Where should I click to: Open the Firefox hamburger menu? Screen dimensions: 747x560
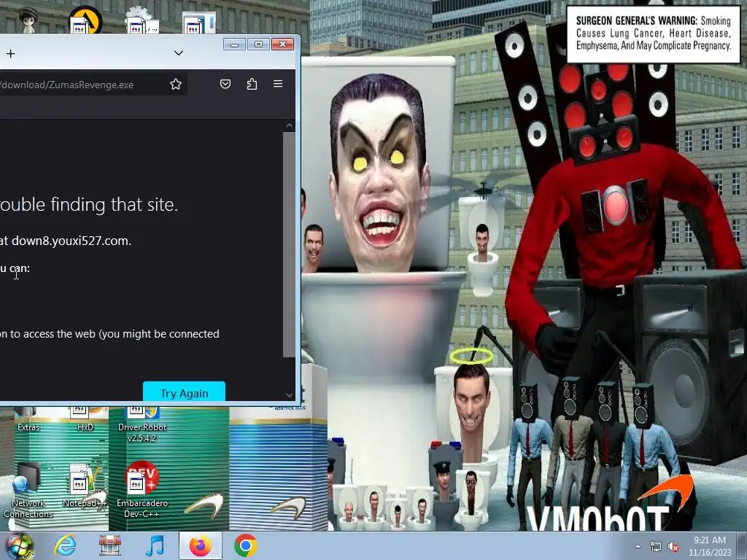[x=278, y=84]
